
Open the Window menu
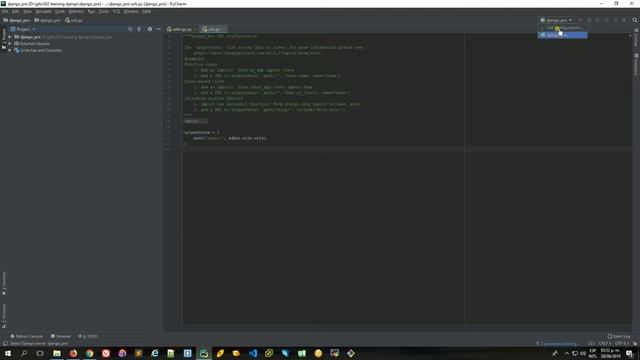coord(131,12)
